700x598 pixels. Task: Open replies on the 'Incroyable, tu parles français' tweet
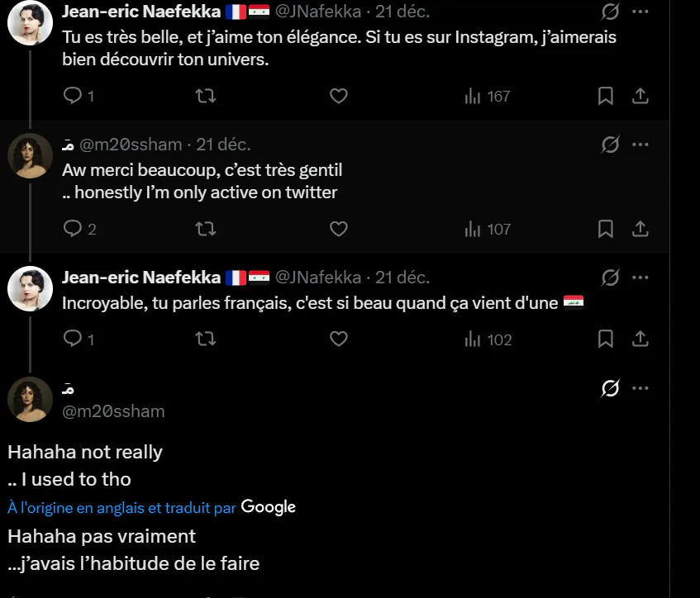click(79, 339)
